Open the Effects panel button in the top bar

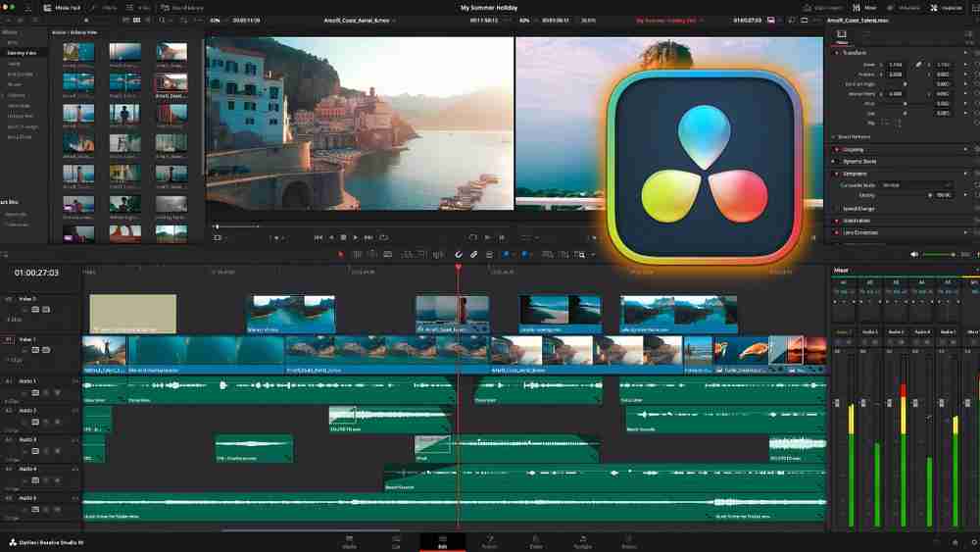coord(105,8)
